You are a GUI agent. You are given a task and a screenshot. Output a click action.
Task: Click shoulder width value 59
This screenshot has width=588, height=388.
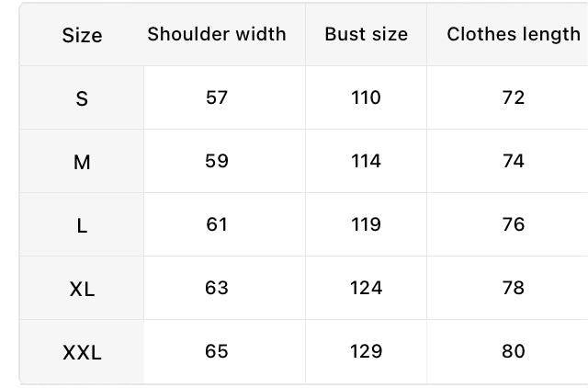(x=217, y=161)
